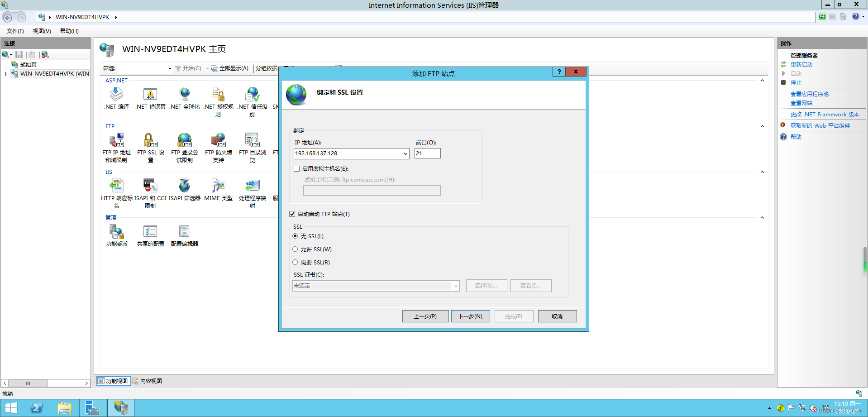Open SSL 证书 dropdown
868x417 pixels.
456,286
